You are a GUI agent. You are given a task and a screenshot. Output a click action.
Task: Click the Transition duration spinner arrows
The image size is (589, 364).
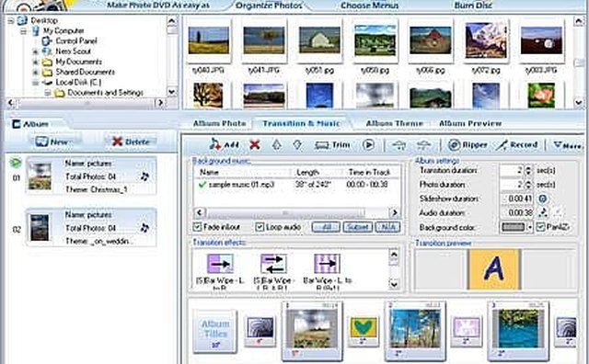point(528,170)
